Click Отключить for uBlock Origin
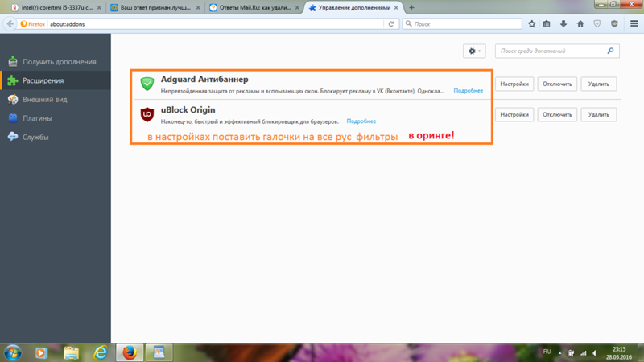The height and width of the screenshot is (362, 644). click(557, 115)
